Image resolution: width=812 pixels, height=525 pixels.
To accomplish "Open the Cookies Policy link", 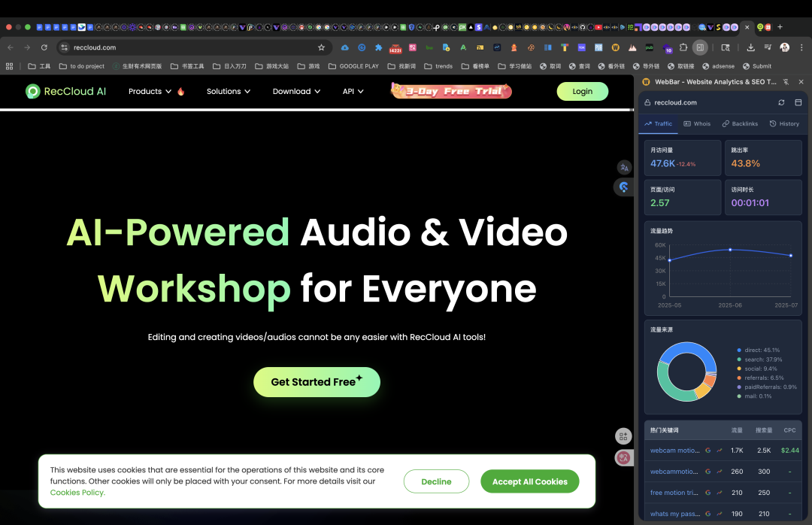I will [77, 493].
